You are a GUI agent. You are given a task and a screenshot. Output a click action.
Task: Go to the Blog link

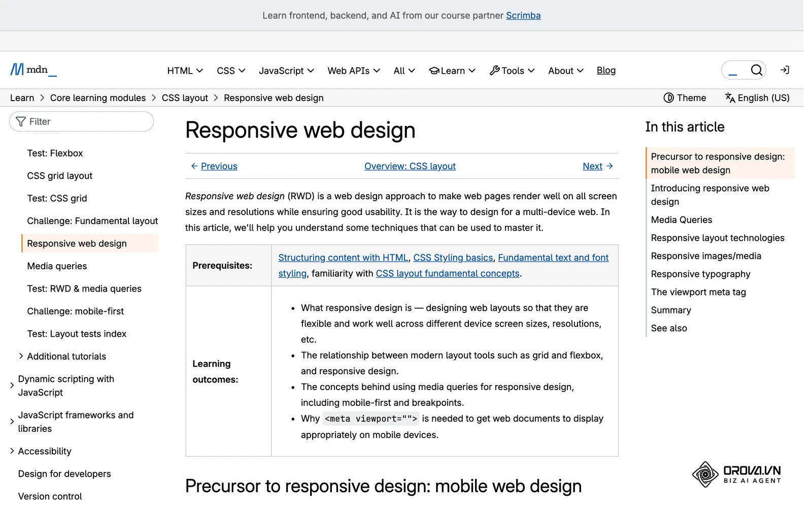click(x=606, y=70)
